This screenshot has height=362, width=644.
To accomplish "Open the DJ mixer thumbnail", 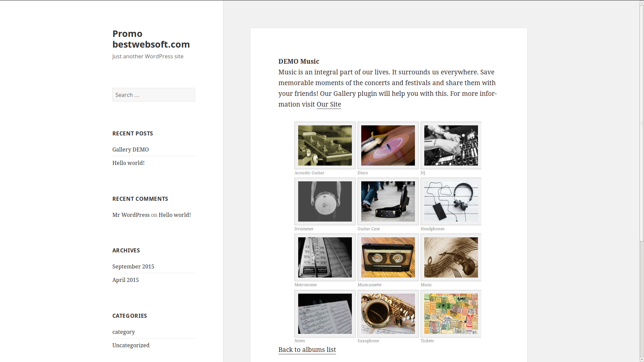I will pos(451,145).
